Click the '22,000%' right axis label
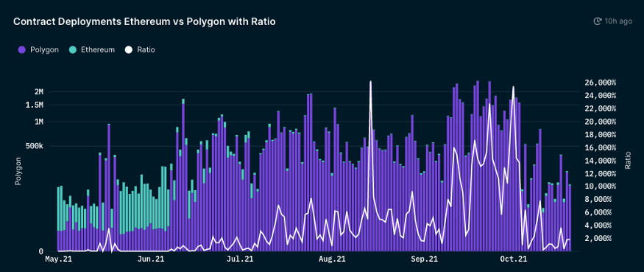 coord(600,108)
